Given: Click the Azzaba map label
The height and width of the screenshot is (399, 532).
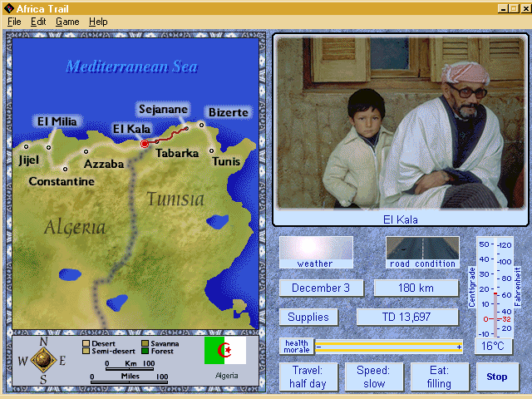Looking at the screenshot, I should 104,165.
